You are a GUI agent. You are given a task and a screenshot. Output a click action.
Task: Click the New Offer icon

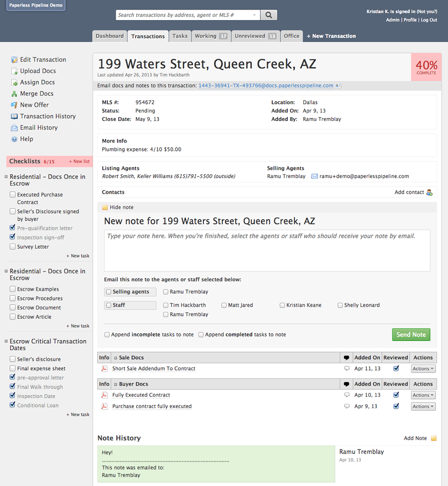pos(14,105)
